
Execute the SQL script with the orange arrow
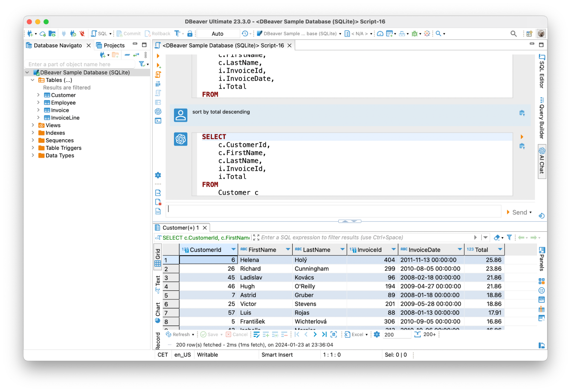pos(158,56)
